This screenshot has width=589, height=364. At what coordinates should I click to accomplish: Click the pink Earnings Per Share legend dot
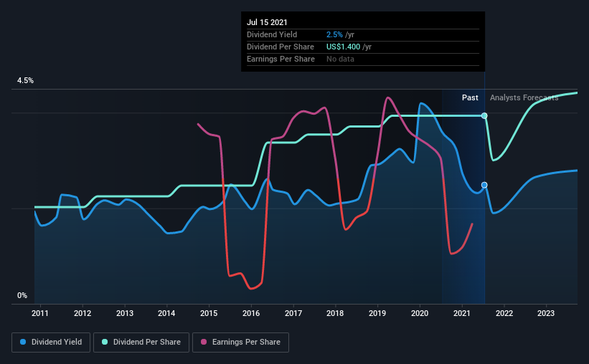204,342
